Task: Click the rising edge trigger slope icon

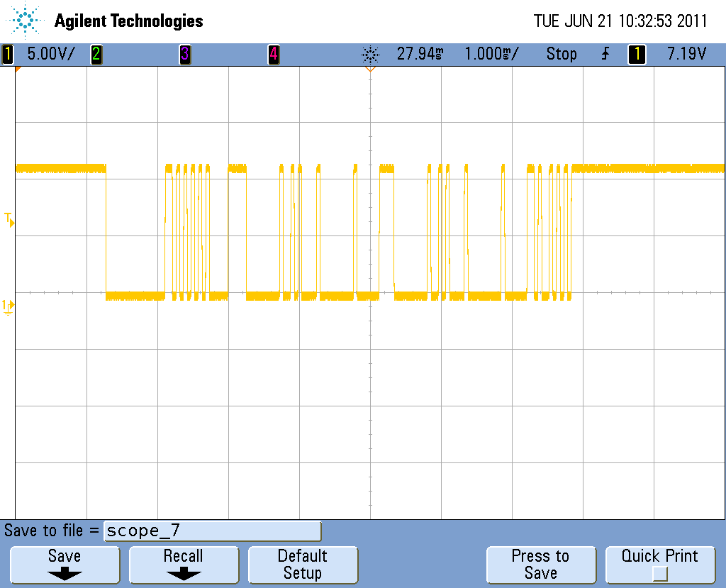Action: (605, 54)
